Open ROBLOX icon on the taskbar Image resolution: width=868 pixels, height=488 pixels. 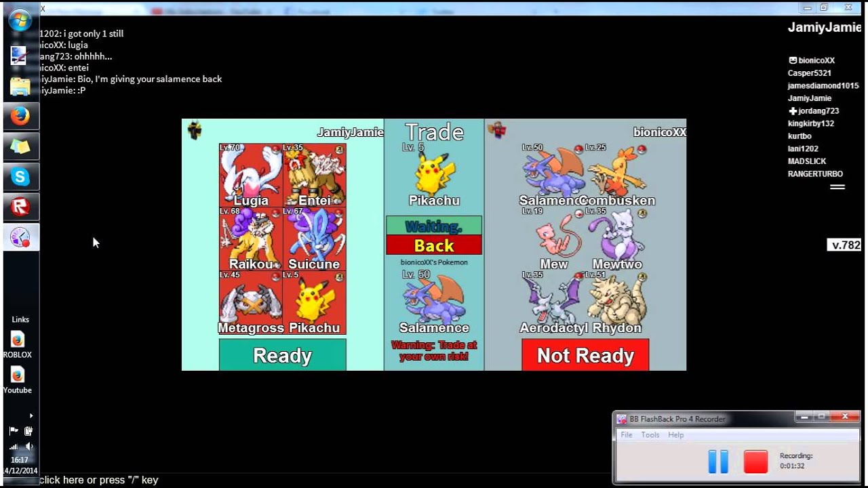[x=20, y=207]
